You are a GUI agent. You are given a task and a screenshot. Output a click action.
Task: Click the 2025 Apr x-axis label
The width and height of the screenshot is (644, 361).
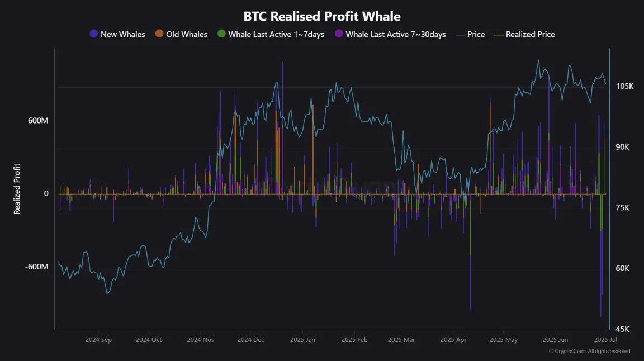click(453, 340)
